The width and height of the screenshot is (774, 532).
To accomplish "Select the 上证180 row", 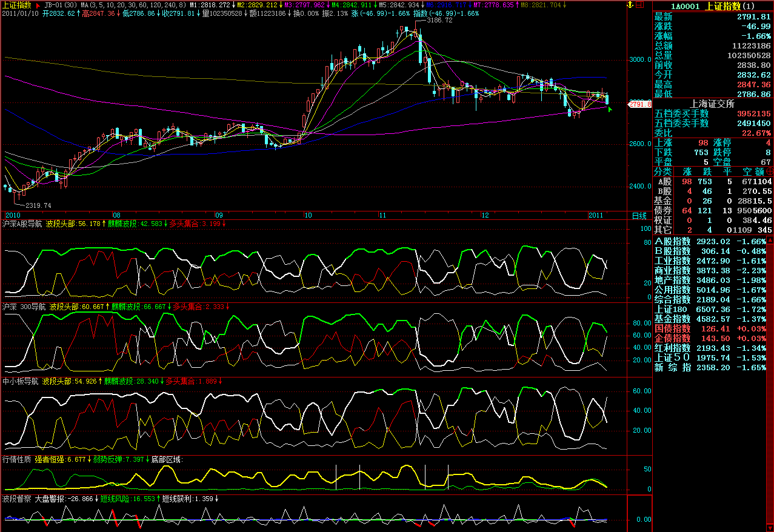I will (710, 309).
